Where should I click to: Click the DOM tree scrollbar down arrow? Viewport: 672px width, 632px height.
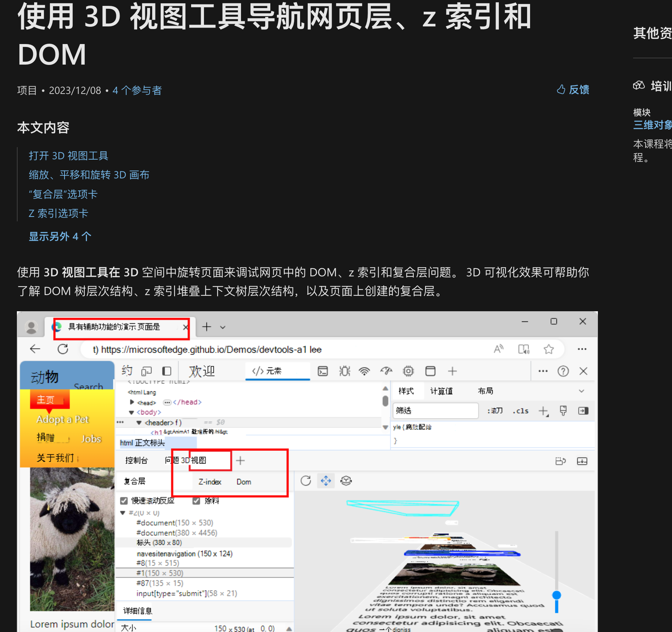[x=385, y=427]
